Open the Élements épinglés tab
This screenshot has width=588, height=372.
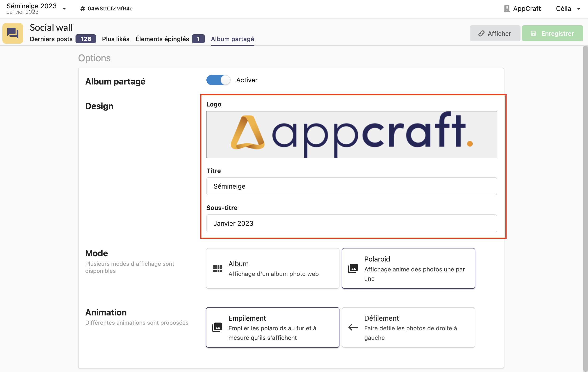162,39
